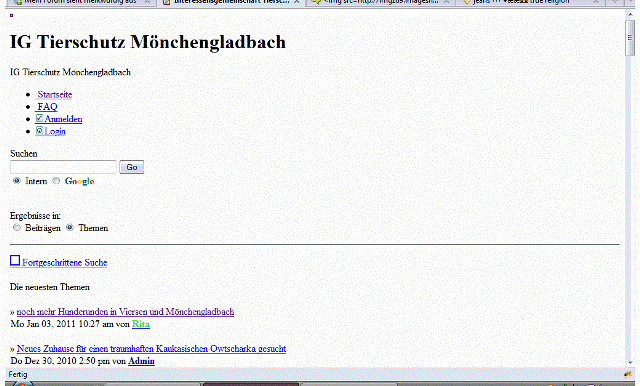The image size is (640, 386).
Task: Click the icon beside Login
Action: [39, 131]
